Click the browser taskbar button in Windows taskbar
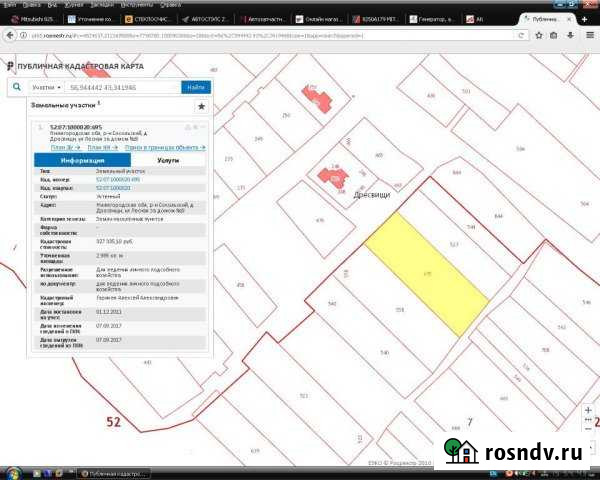Image resolution: width=600 pixels, height=480 pixels. coord(118,472)
